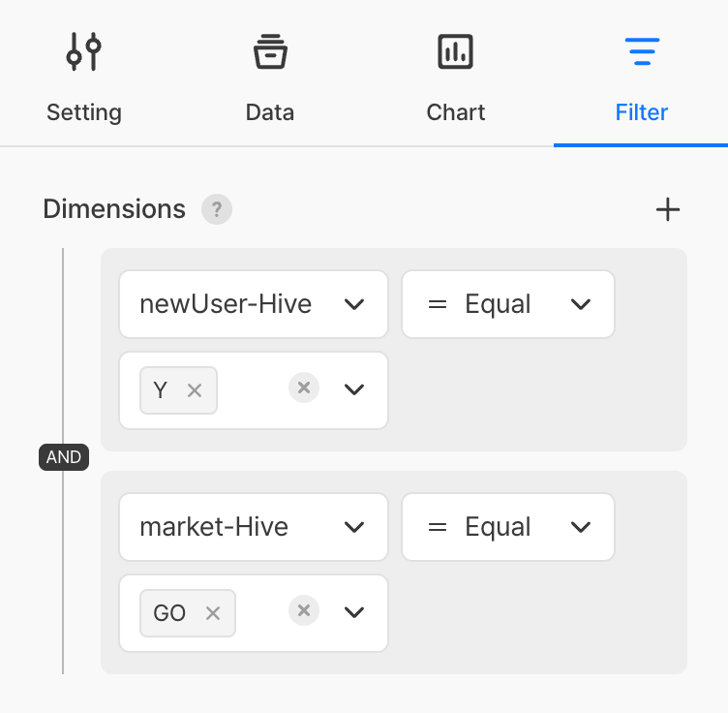The height and width of the screenshot is (713, 728).
Task: Click the value input area containing GO
Action: (259, 613)
